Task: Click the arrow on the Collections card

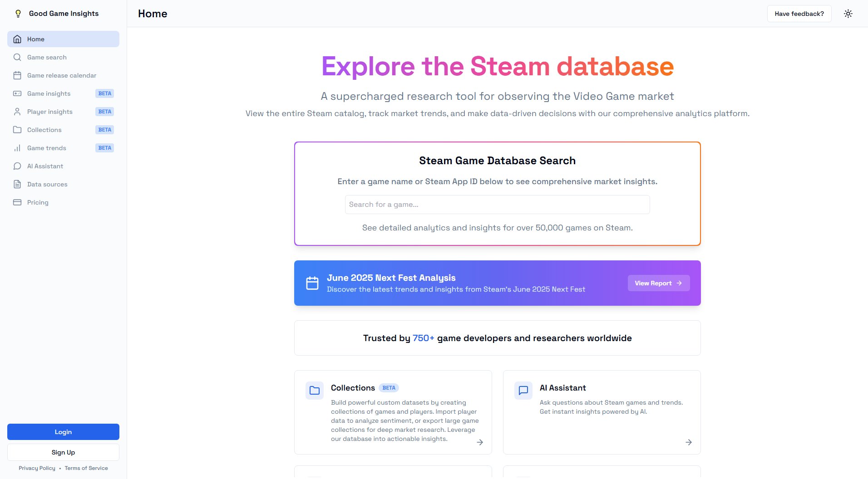Action: [480, 442]
